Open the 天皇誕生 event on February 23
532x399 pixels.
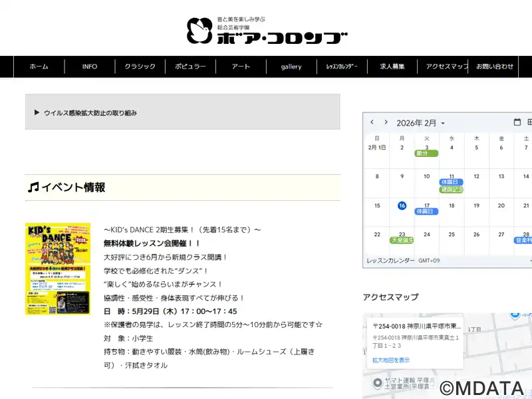[402, 240]
